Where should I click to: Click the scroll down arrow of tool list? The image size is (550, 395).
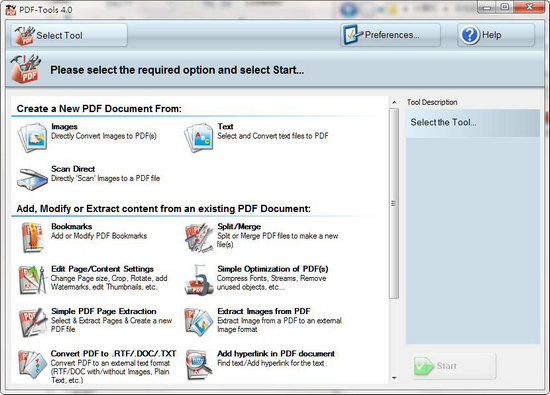tap(394, 378)
